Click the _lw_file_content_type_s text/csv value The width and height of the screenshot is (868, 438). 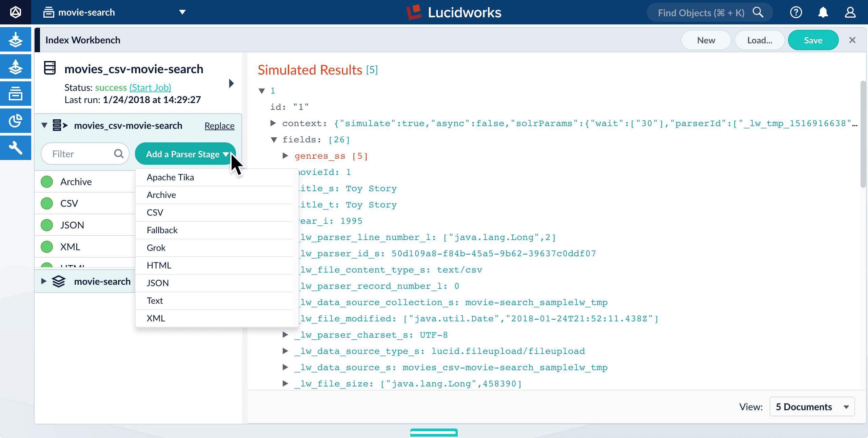459,270
